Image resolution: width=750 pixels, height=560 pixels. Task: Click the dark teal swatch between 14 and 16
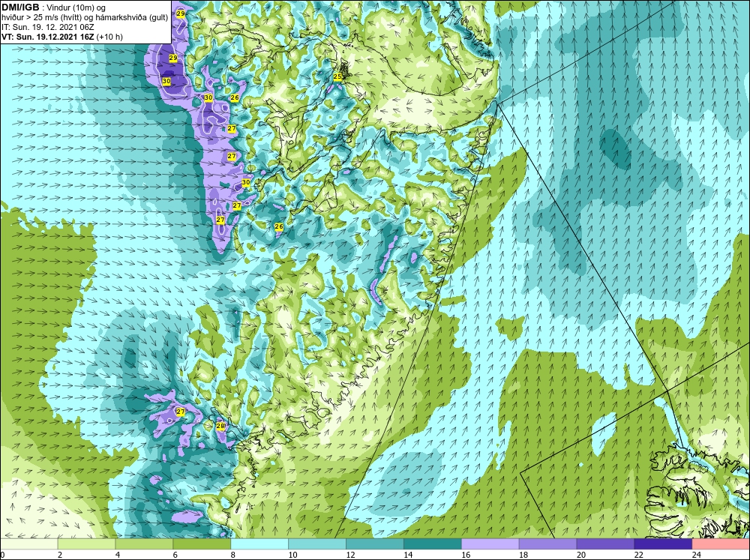click(x=433, y=544)
